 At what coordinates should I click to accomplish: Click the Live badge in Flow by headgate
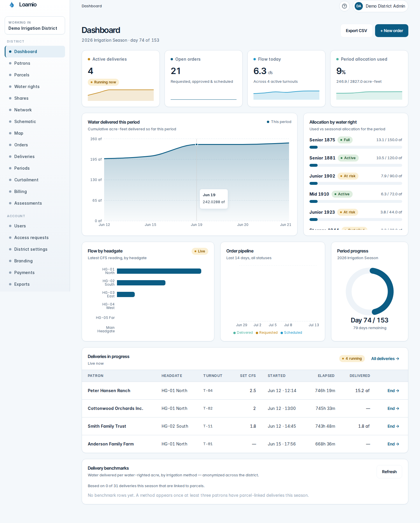(x=200, y=251)
